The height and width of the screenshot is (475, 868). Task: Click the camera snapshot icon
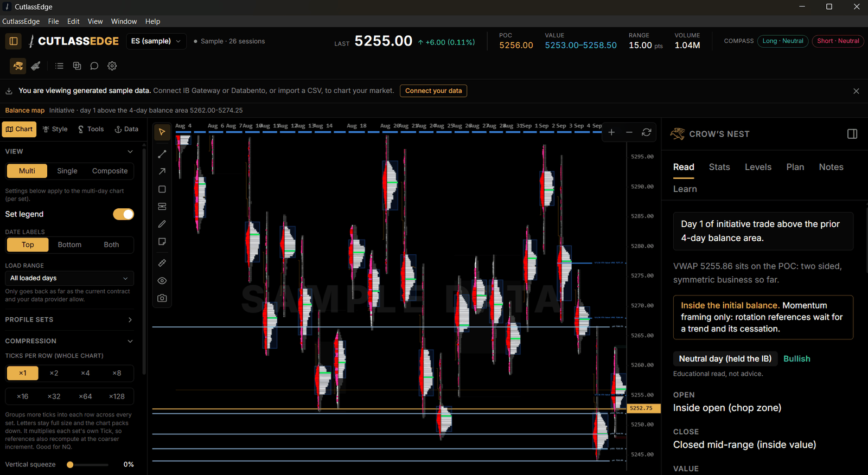(x=162, y=298)
